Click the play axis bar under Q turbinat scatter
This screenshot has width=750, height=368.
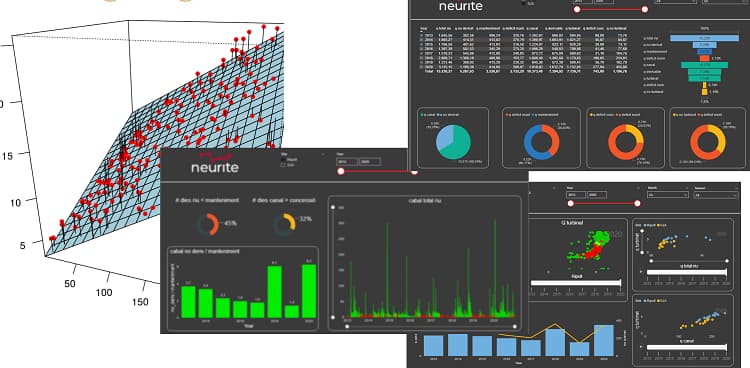click(x=576, y=283)
